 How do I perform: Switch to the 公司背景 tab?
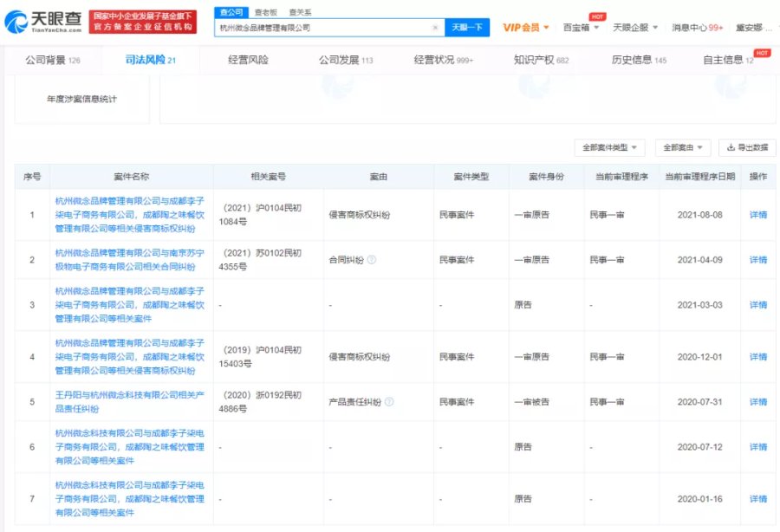pos(52,60)
